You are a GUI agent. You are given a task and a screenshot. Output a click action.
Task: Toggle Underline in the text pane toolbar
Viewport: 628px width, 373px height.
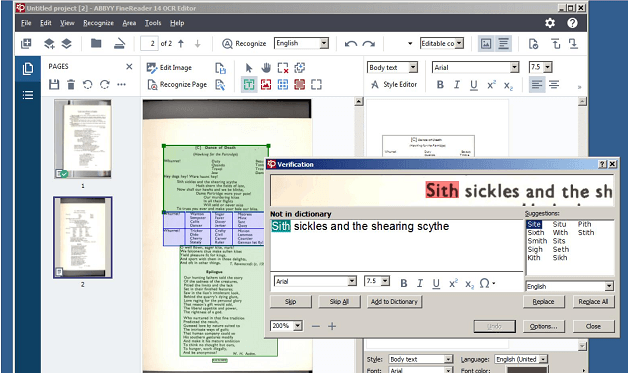tap(474, 85)
